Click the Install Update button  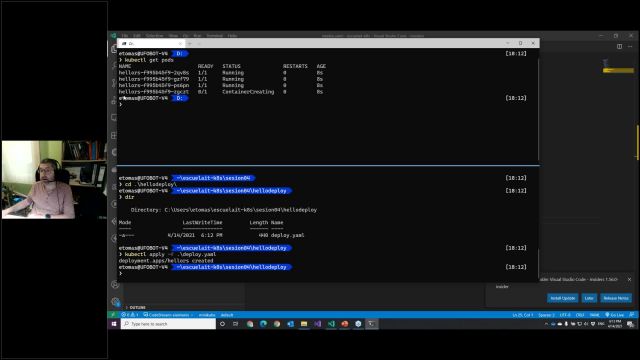(562, 298)
